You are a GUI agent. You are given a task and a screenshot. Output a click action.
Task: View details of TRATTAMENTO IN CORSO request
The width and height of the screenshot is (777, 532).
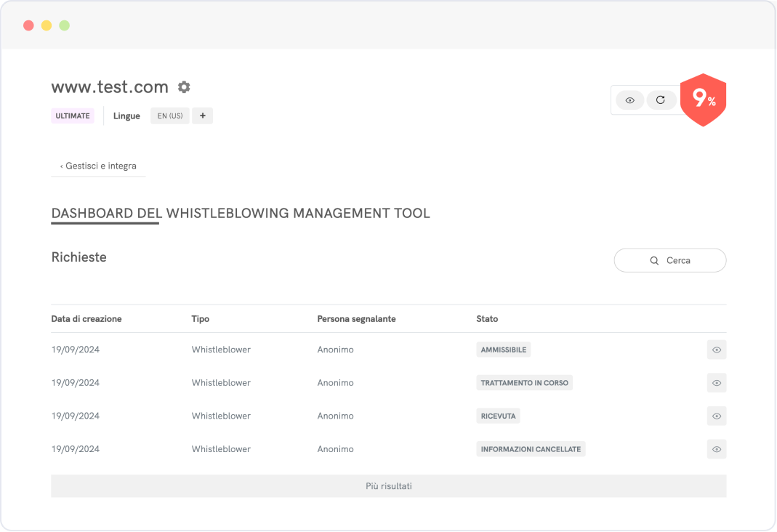tap(716, 383)
